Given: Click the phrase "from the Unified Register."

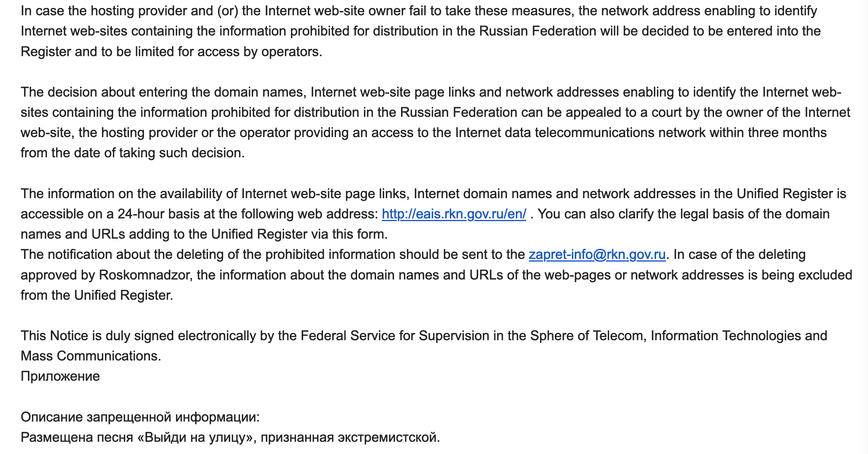Looking at the screenshot, I should click(x=97, y=295).
